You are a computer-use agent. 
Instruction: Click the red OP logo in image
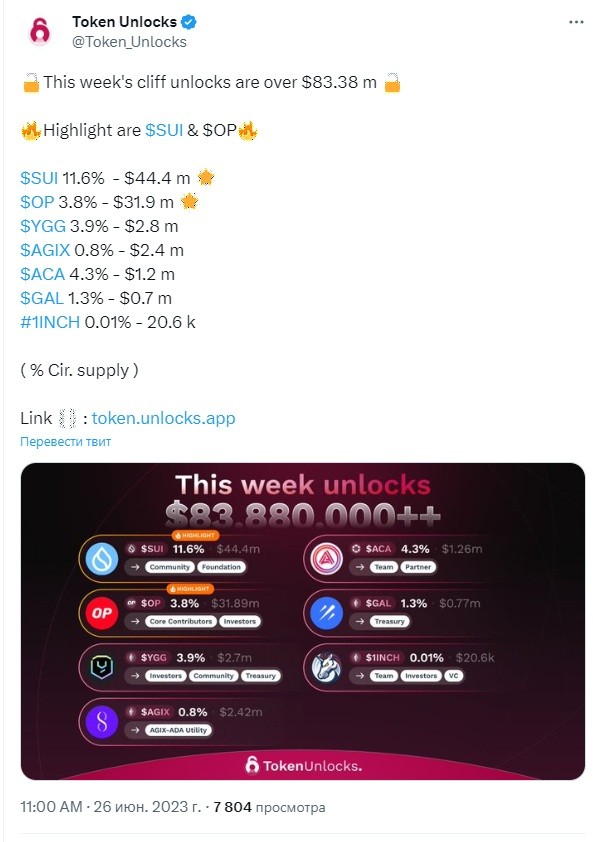pyautogui.click(x=102, y=613)
